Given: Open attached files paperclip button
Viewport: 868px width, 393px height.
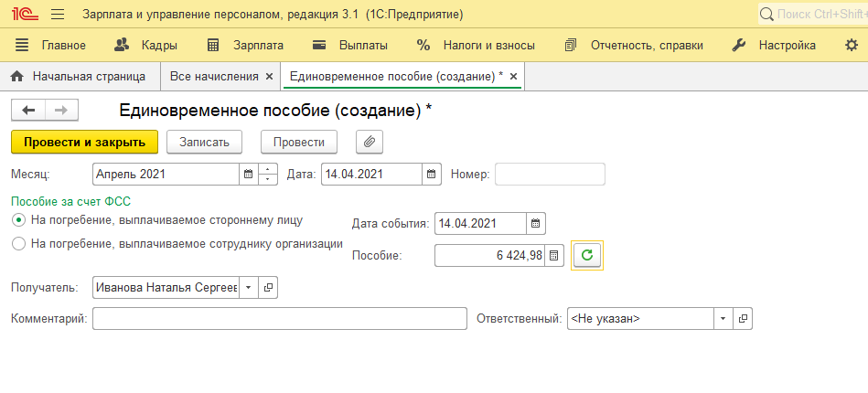Looking at the screenshot, I should tap(370, 143).
